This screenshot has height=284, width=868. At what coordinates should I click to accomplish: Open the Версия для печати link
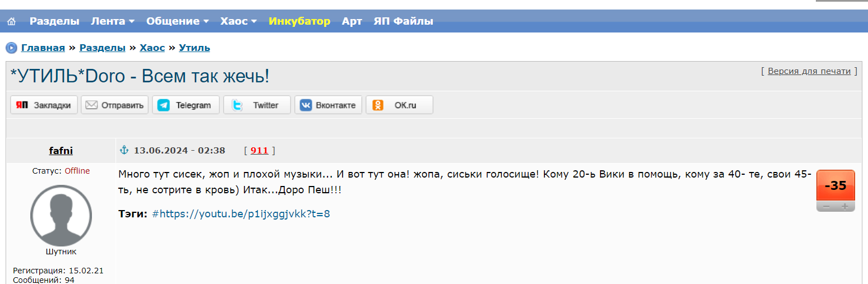(809, 71)
